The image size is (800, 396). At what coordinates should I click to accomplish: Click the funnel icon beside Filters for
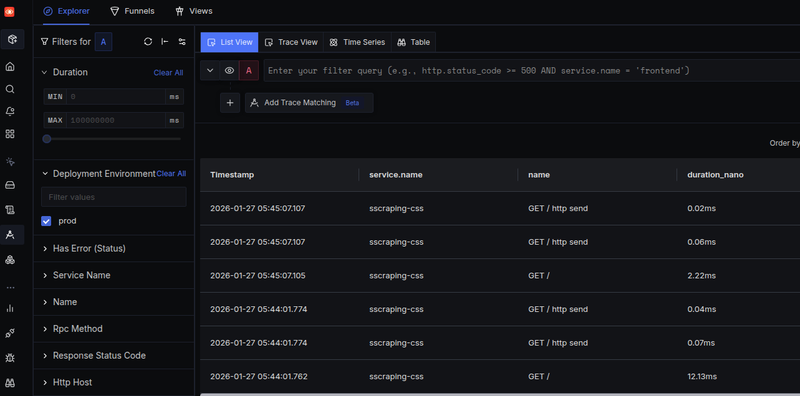(45, 42)
